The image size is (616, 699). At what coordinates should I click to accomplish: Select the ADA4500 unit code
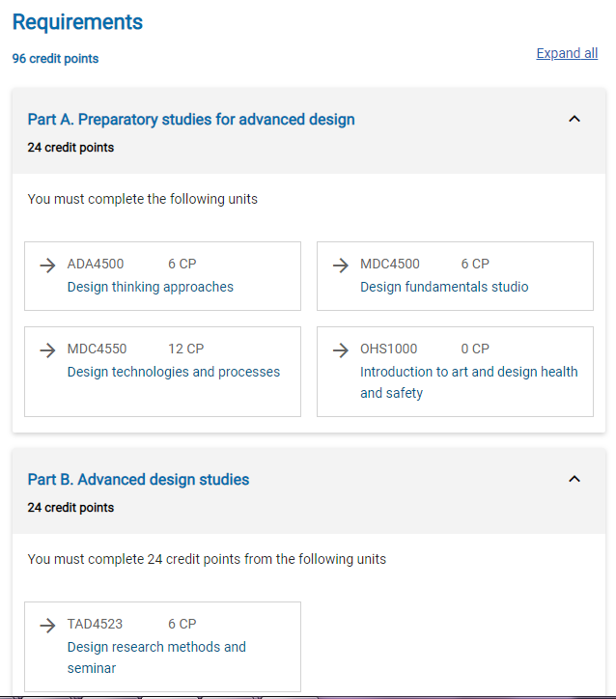(x=96, y=264)
